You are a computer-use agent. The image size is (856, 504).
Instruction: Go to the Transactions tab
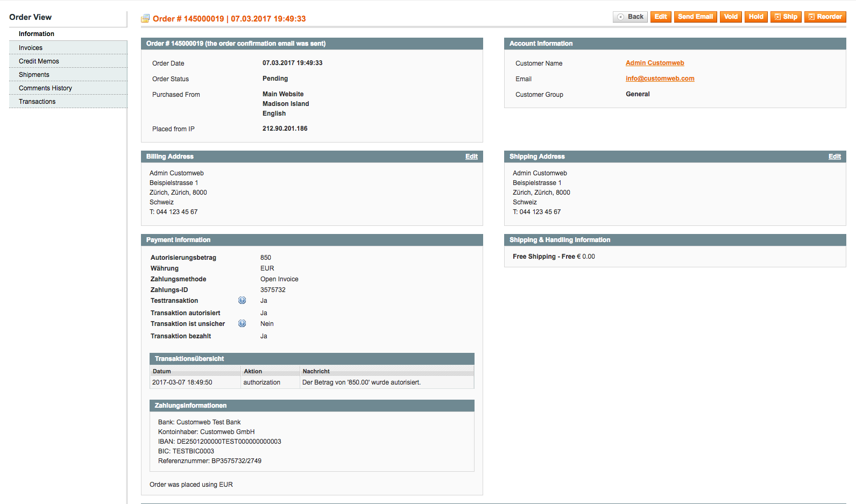click(37, 102)
